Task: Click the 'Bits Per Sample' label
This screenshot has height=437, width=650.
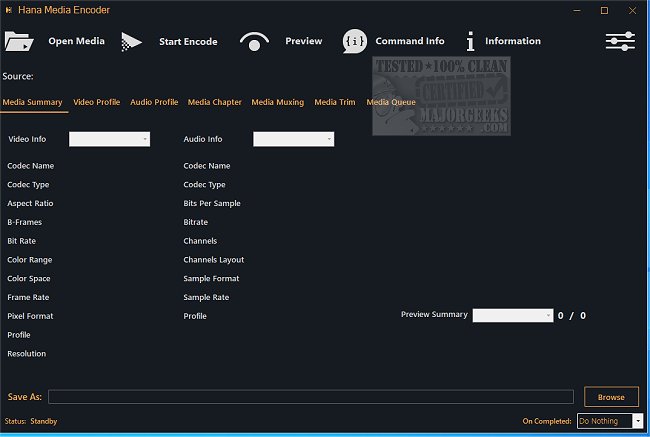Action: click(x=212, y=204)
